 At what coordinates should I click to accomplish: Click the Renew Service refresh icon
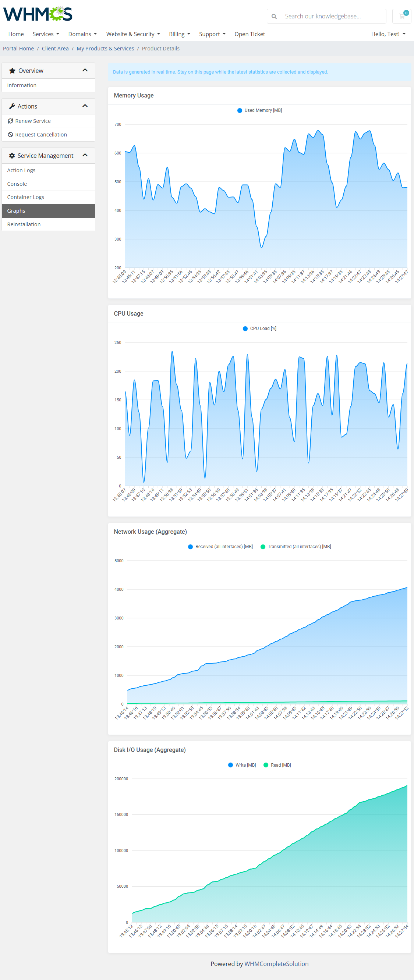(10, 121)
